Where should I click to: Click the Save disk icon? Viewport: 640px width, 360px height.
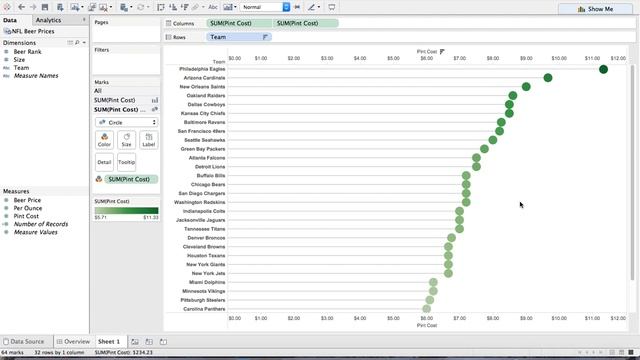45,7
